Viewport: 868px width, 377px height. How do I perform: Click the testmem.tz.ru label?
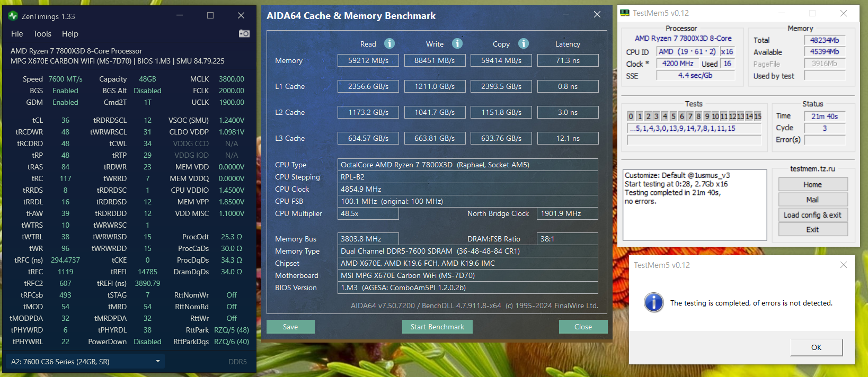click(x=812, y=168)
